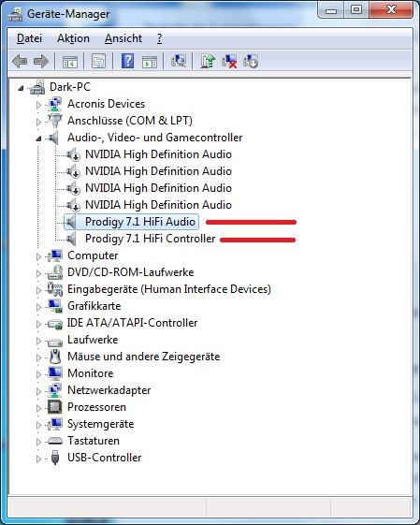This screenshot has width=420, height=525.
Task: Click the Netzwerkadapter network icon
Action: (55, 390)
